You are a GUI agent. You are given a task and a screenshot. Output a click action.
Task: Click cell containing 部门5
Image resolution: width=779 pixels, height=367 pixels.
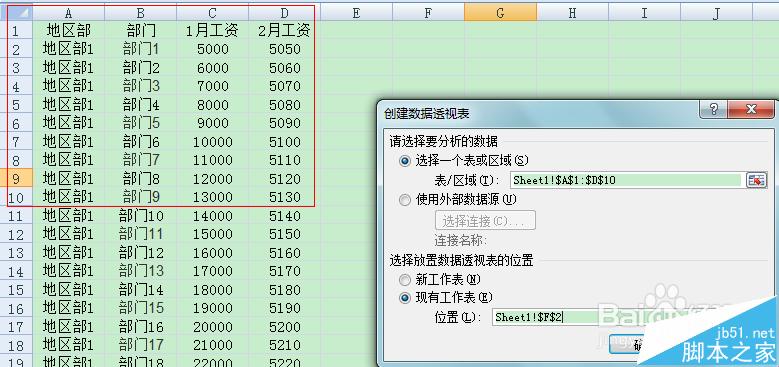click(141, 124)
